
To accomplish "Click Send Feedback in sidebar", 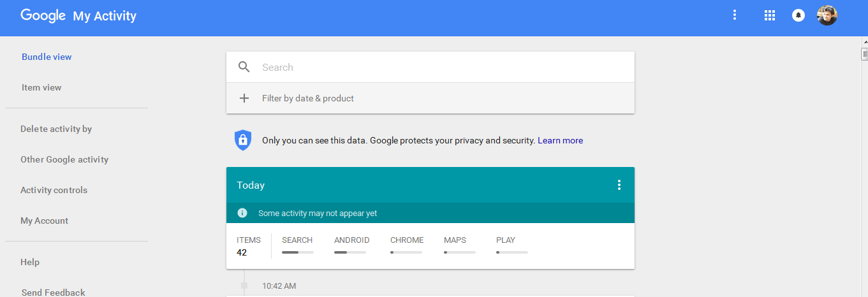I will pos(53,293).
